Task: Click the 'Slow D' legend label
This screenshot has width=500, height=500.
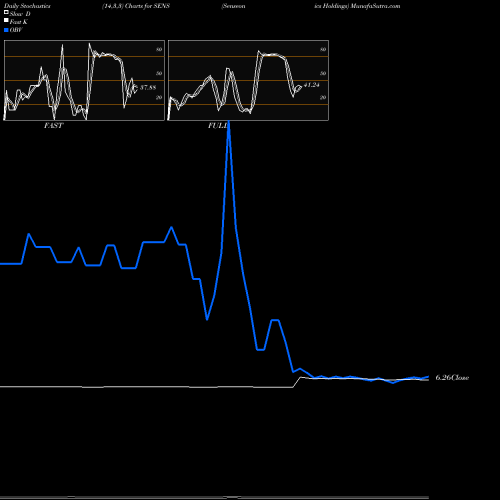Action: (20, 14)
